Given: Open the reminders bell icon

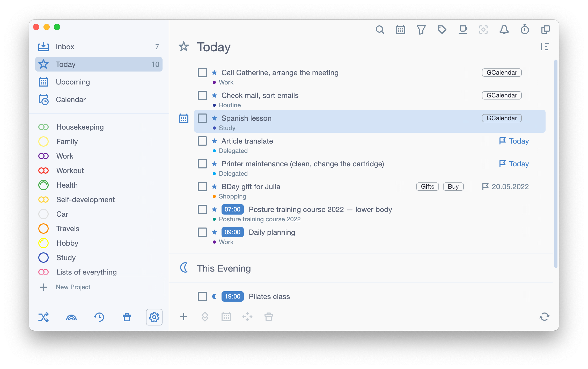Looking at the screenshot, I should point(504,30).
